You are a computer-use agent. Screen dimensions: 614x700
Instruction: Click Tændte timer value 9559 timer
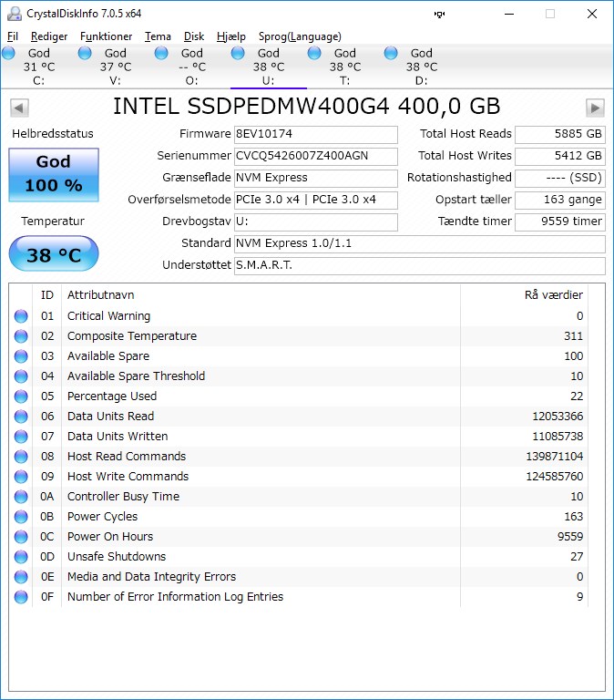[x=560, y=221]
